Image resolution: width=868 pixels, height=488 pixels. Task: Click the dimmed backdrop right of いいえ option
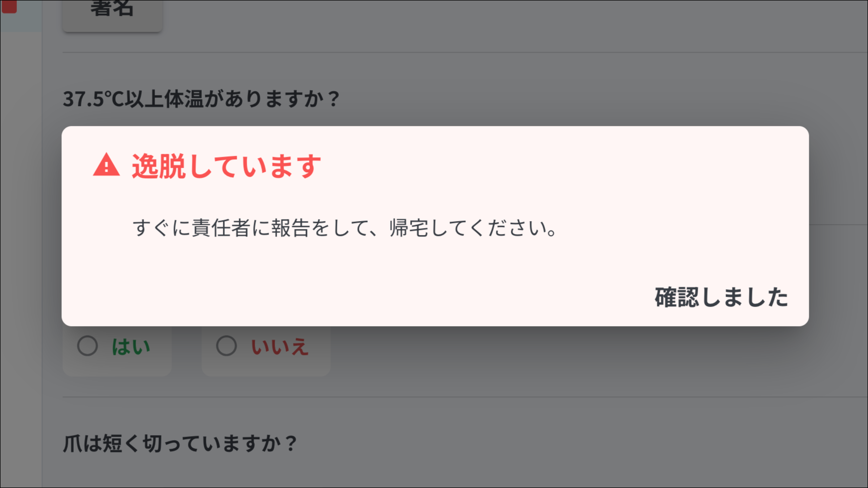(598, 359)
